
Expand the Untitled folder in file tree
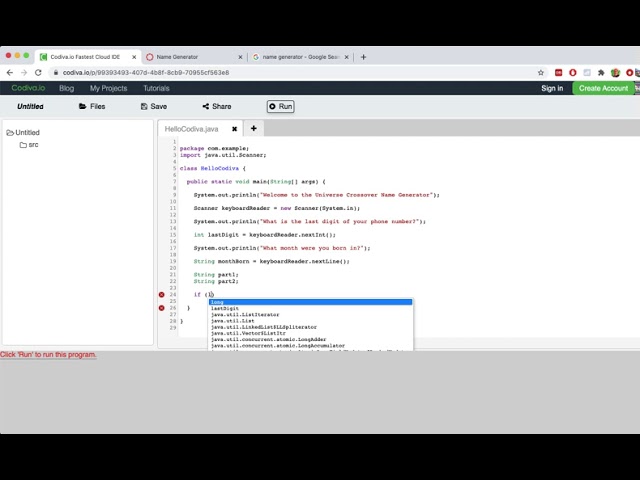[x=23, y=133]
